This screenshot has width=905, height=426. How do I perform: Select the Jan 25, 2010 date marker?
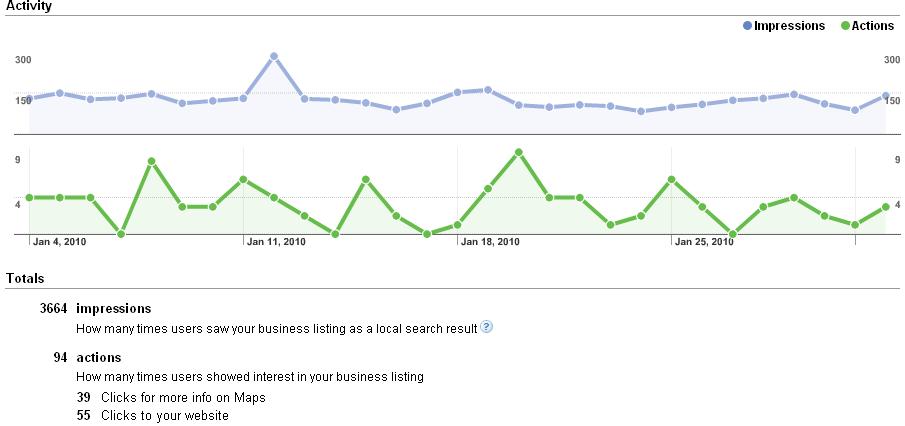703,241
